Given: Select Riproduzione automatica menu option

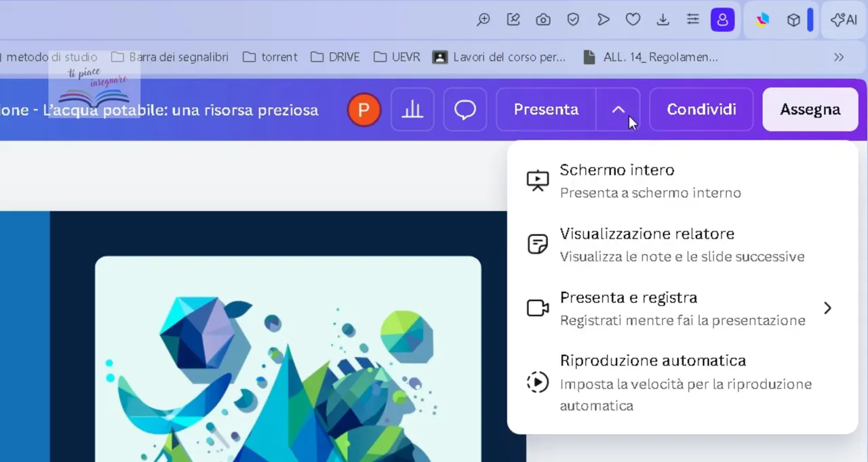Looking at the screenshot, I should 682,383.
